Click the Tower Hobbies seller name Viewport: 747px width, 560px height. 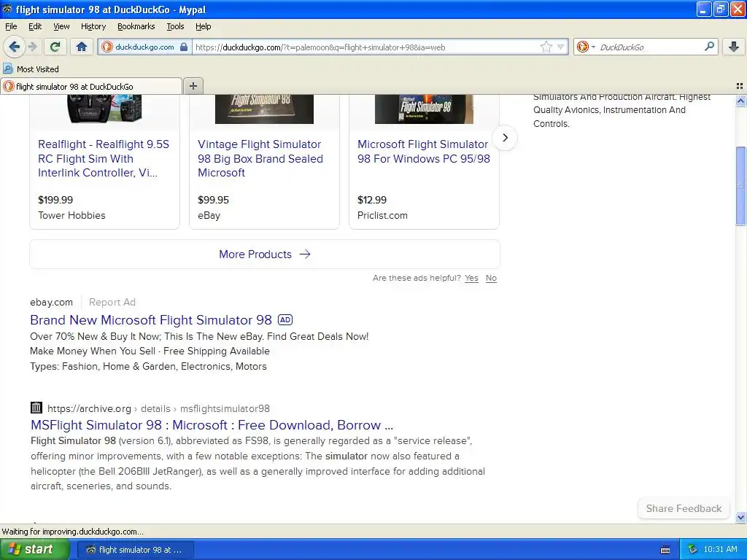(71, 215)
